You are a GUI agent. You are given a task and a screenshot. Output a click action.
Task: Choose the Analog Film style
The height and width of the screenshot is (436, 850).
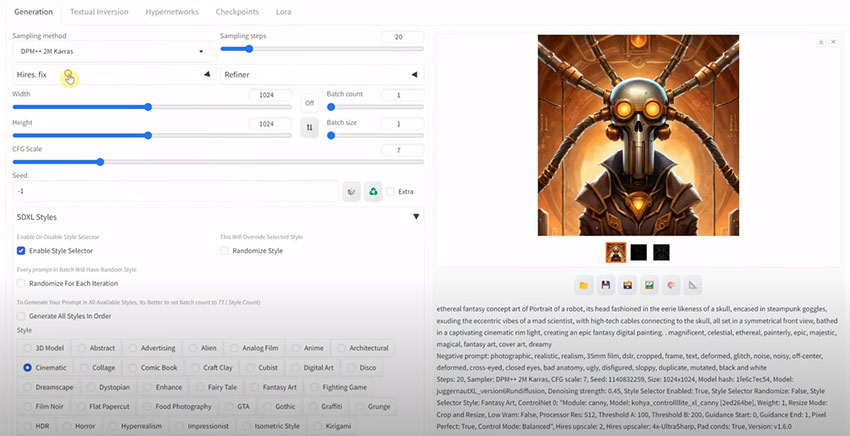tap(254, 348)
